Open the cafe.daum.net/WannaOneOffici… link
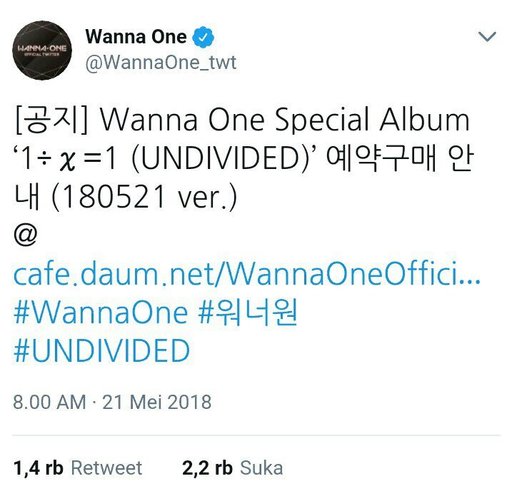 click(x=247, y=274)
